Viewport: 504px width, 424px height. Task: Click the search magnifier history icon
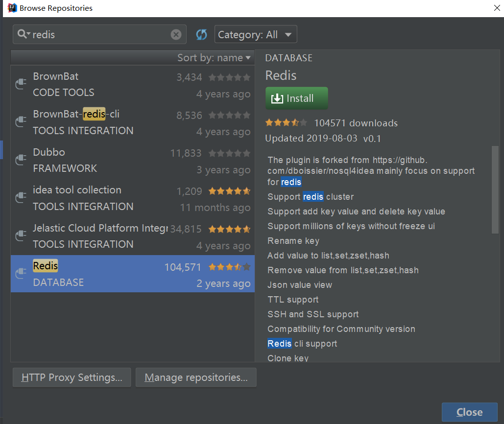click(24, 34)
